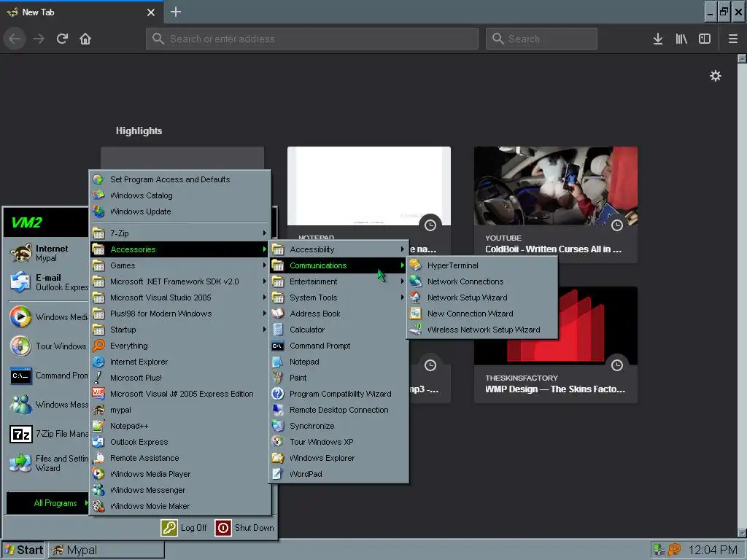The height and width of the screenshot is (560, 747).
Task: Reload the current browser page
Action: 62,39
